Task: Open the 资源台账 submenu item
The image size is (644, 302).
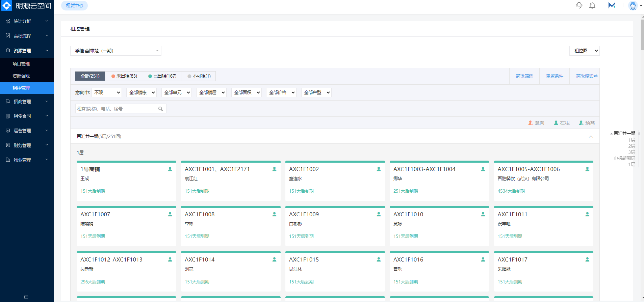Action: click(x=27, y=76)
